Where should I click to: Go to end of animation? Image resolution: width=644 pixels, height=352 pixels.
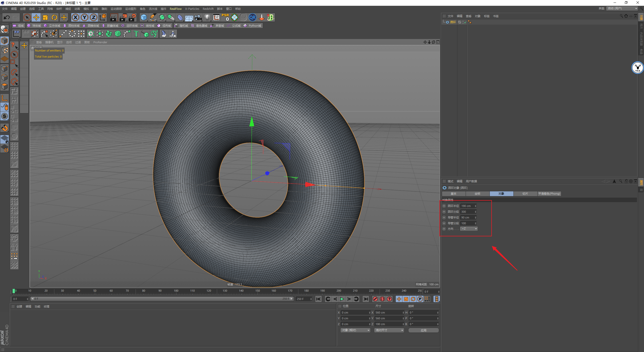(x=366, y=299)
